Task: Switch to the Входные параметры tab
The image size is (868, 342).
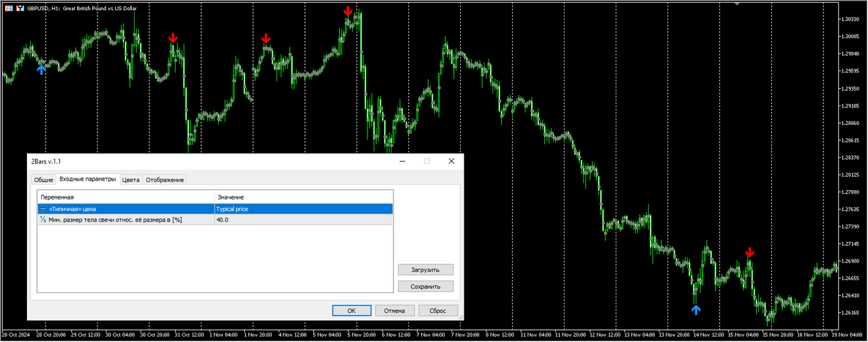Action: (87, 179)
